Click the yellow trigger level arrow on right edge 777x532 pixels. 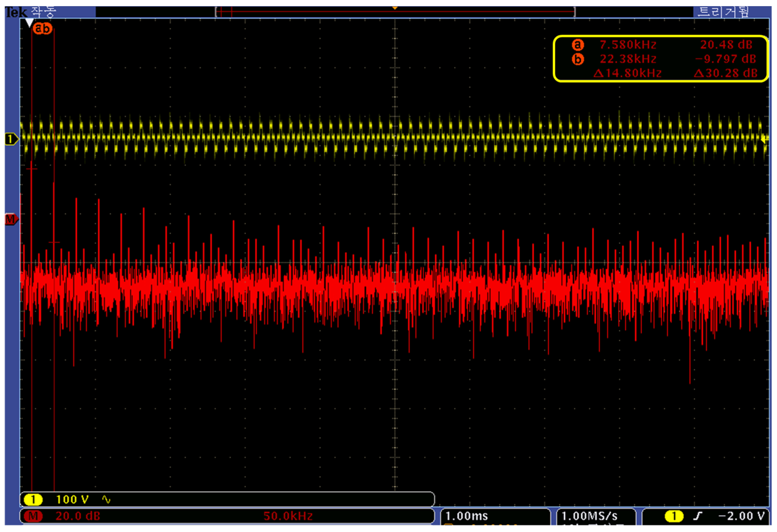point(765,140)
